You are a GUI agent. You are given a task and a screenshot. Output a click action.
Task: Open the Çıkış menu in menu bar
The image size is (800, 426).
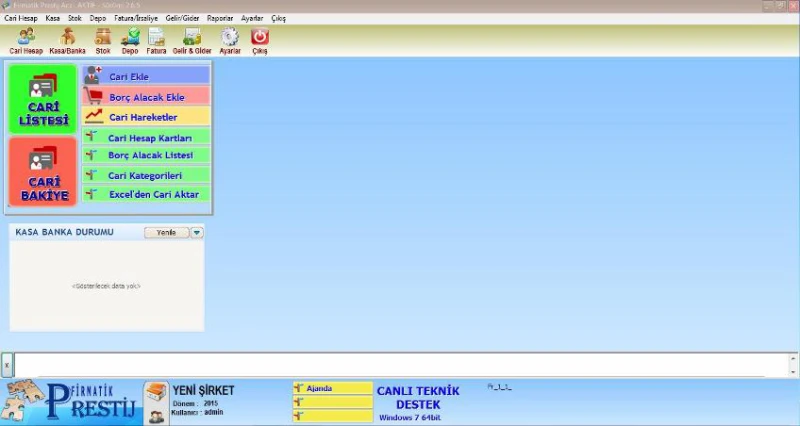(279, 18)
